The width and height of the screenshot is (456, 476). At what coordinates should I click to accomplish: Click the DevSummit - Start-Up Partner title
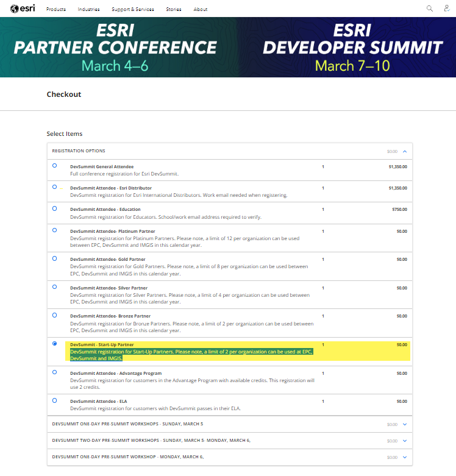pyautogui.click(x=102, y=344)
